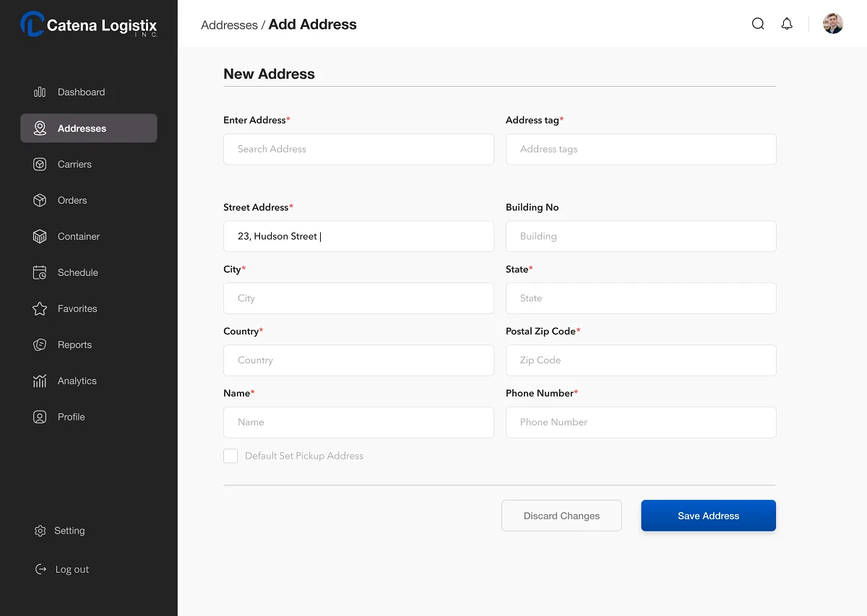Enable Default Set Pickup Address checkbox
Screen dimensions: 867x616
[x=230, y=456]
